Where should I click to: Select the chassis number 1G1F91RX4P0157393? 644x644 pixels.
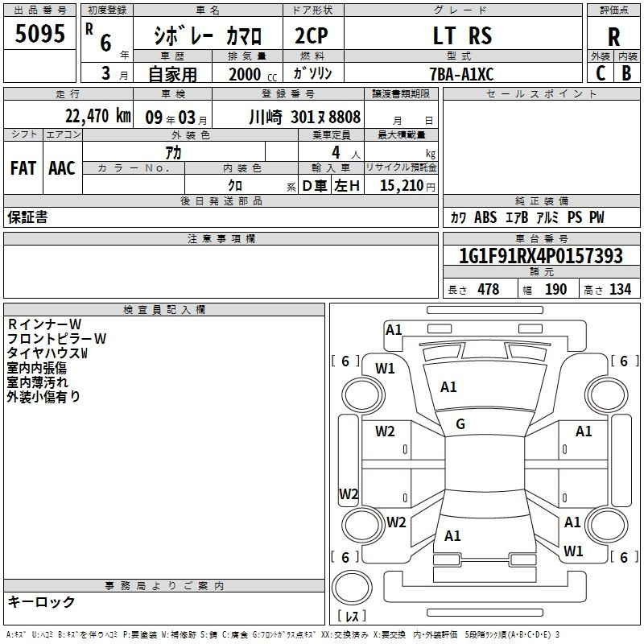[540, 256]
